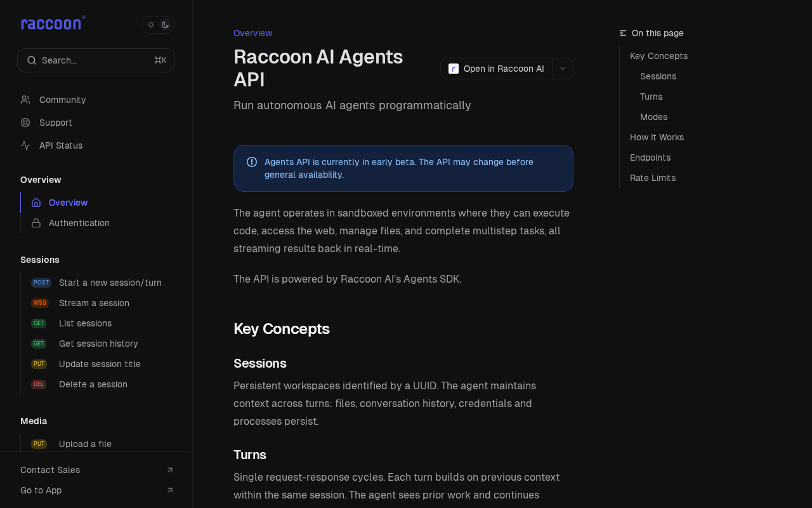Click the search magnifier icon

[32, 60]
